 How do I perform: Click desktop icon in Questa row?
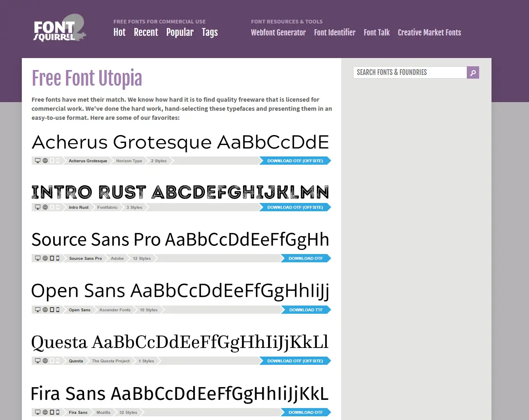point(37,361)
